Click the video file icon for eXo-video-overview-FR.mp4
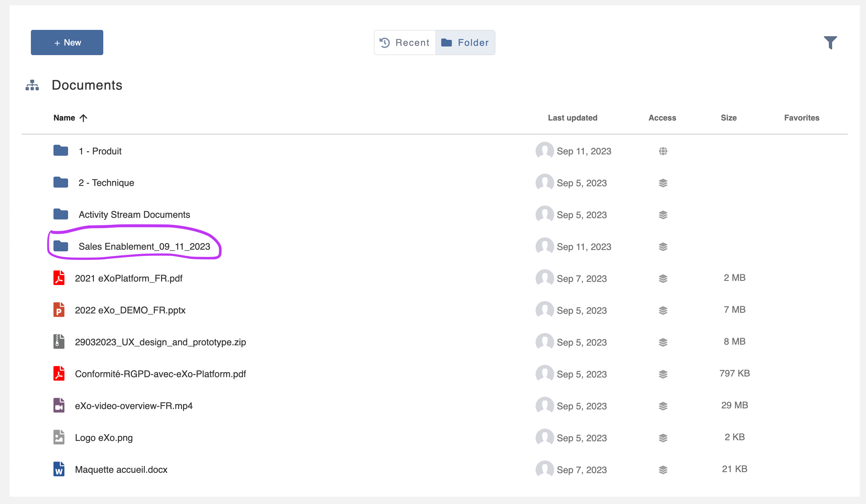This screenshot has width=866, height=504. tap(59, 405)
